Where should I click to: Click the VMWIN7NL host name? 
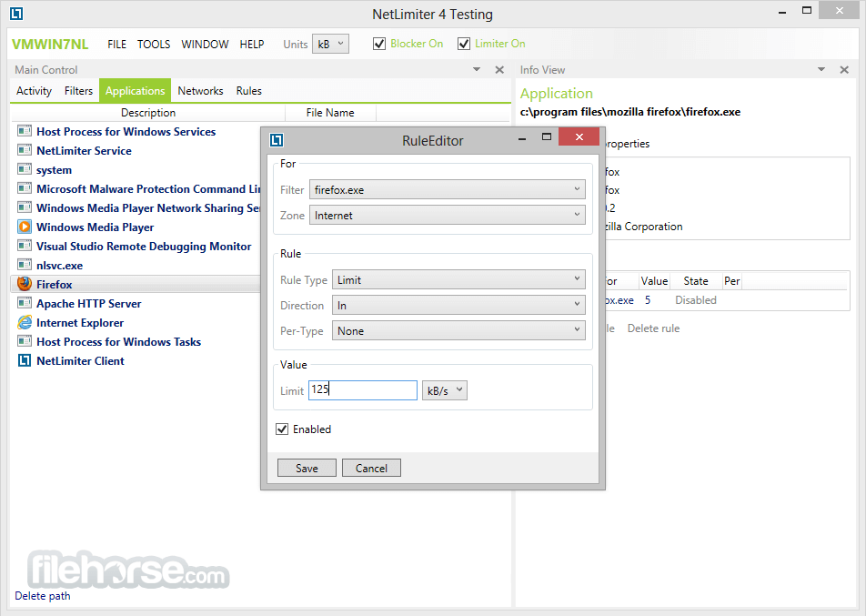[x=50, y=45]
